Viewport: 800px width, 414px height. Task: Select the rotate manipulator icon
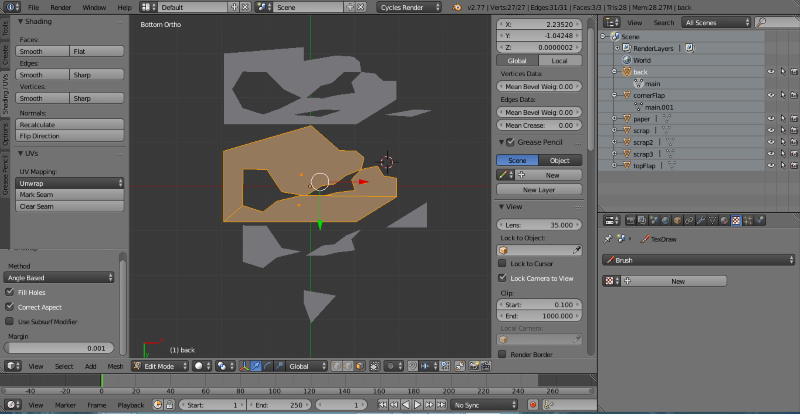click(x=268, y=366)
